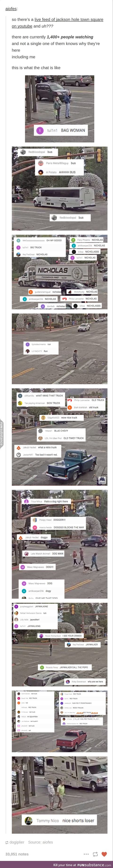Open the aiofes username link at top

coord(12,8)
